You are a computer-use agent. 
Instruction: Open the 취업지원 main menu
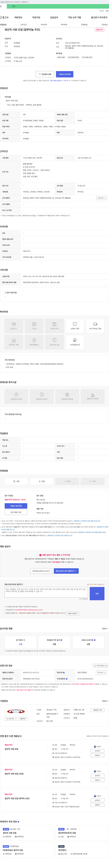tap(36, 18)
